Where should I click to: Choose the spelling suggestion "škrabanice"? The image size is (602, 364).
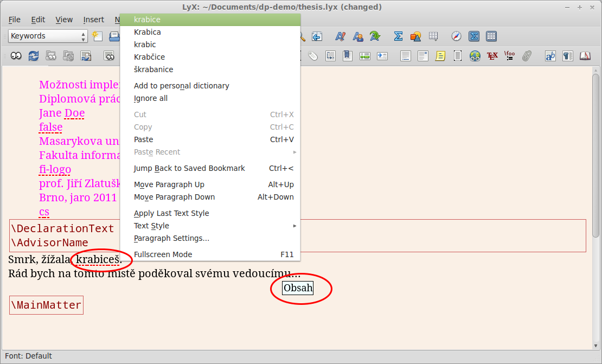[210, 69]
